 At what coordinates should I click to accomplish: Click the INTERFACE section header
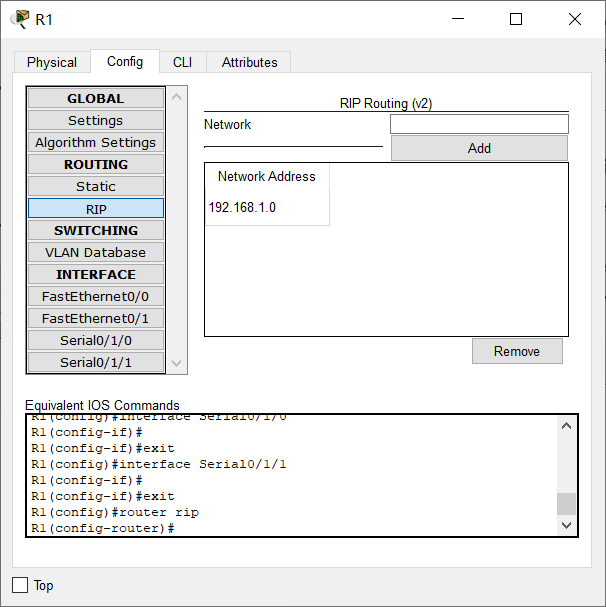96,274
